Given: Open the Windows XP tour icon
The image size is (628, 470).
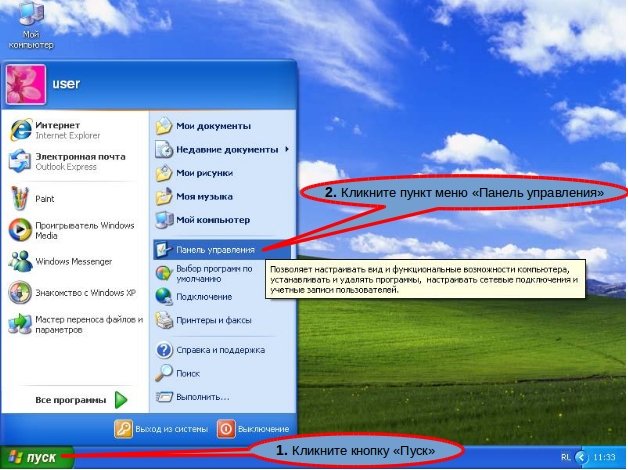Looking at the screenshot, I should tap(20, 292).
